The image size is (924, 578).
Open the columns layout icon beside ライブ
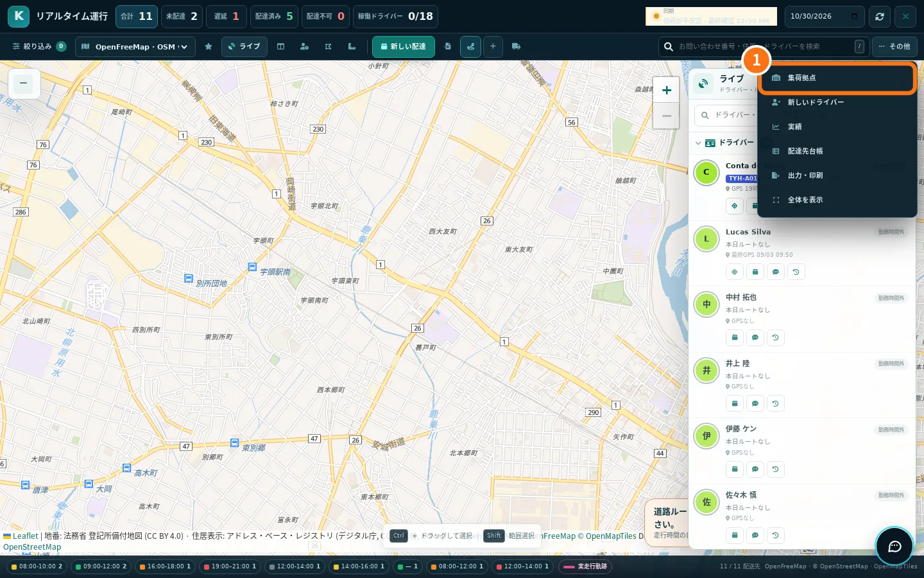280,47
